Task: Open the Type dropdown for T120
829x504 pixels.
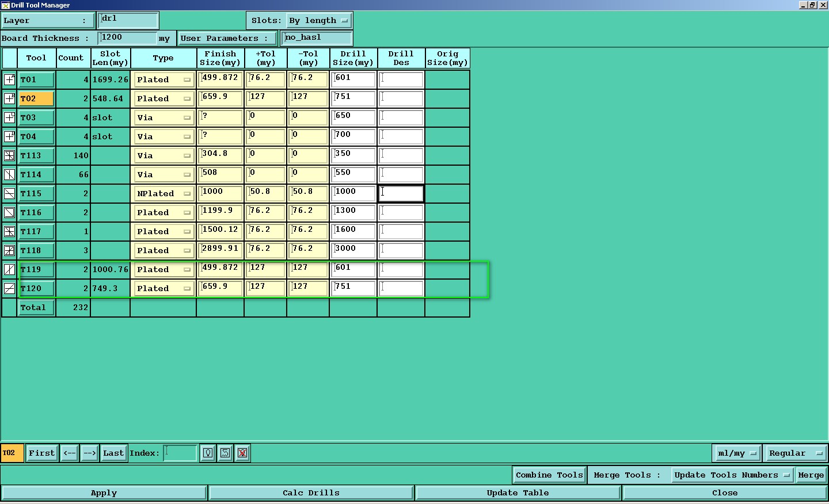Action: click(x=163, y=288)
